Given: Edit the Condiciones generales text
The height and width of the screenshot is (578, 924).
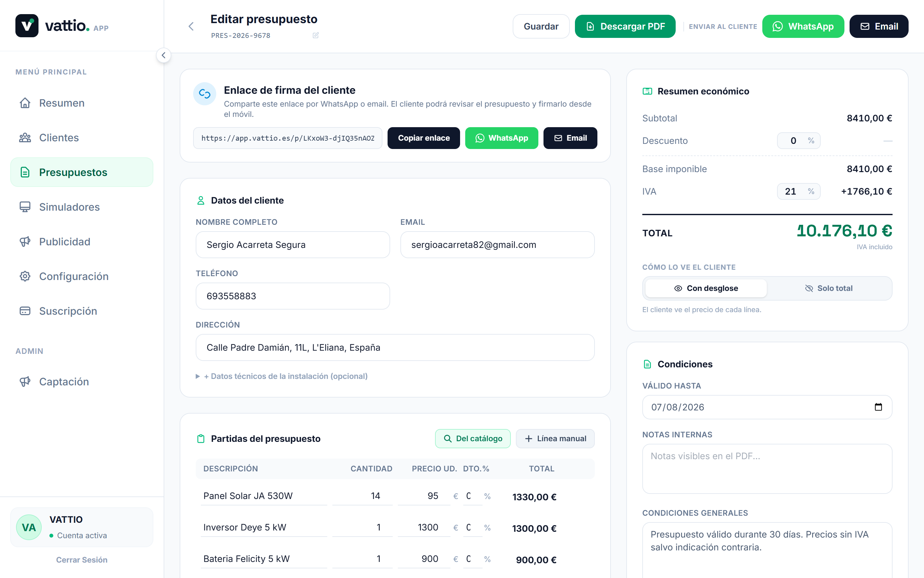Looking at the screenshot, I should coord(767,550).
